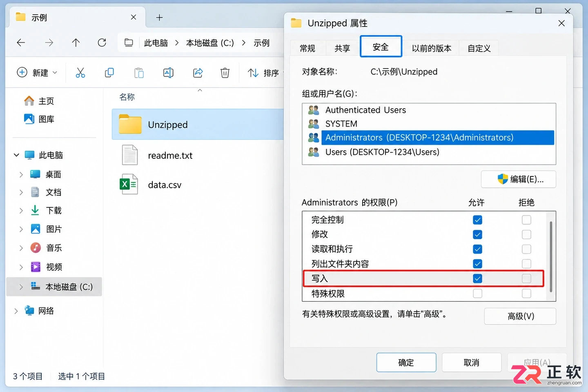
Task: Select the readme.txt file icon
Action: [x=130, y=155]
